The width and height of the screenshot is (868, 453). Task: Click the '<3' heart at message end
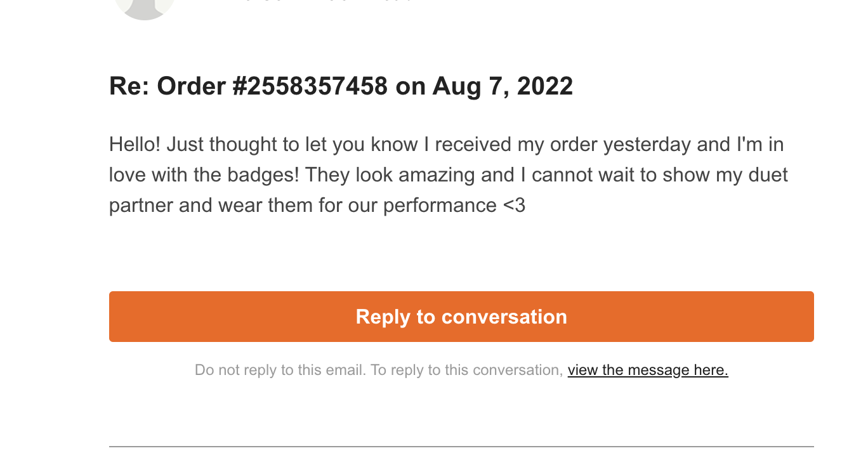[x=514, y=206]
